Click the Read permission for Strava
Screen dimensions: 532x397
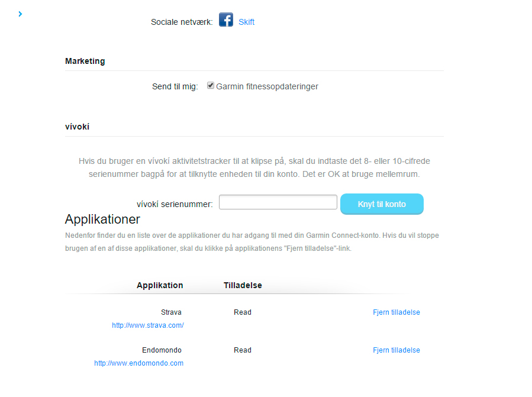(x=243, y=312)
